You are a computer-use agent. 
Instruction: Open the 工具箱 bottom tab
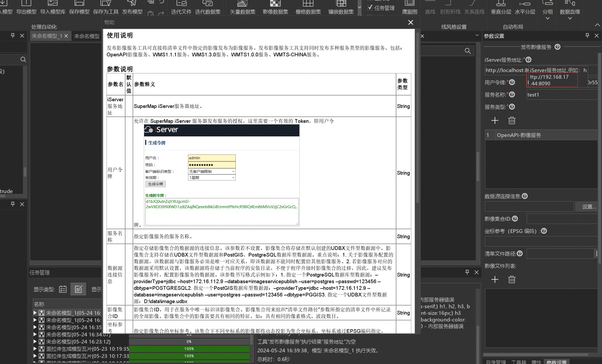518,362
